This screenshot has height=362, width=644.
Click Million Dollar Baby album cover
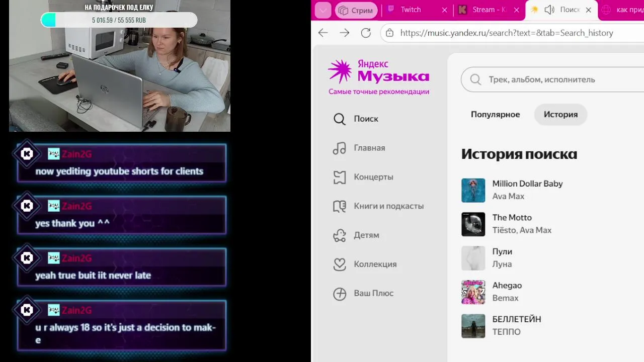[x=473, y=191]
